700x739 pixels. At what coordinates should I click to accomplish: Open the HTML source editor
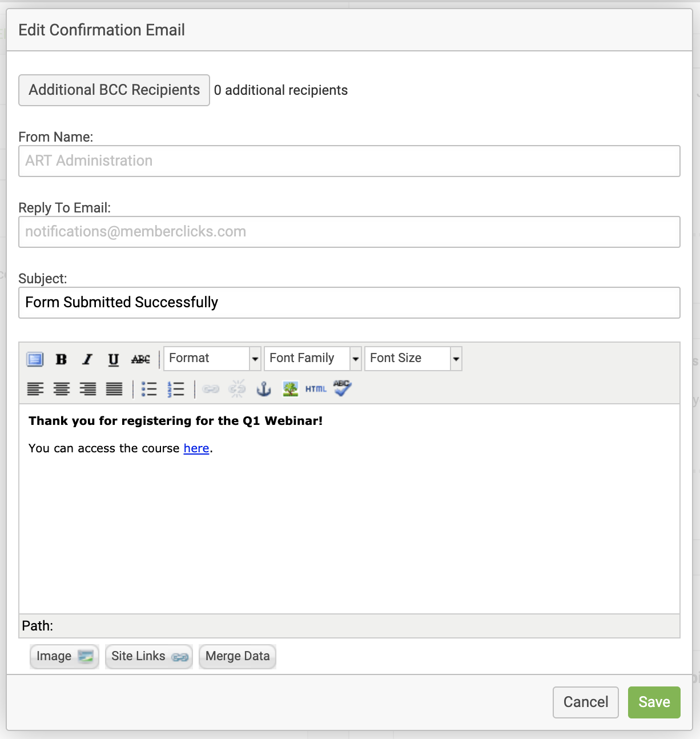point(316,389)
